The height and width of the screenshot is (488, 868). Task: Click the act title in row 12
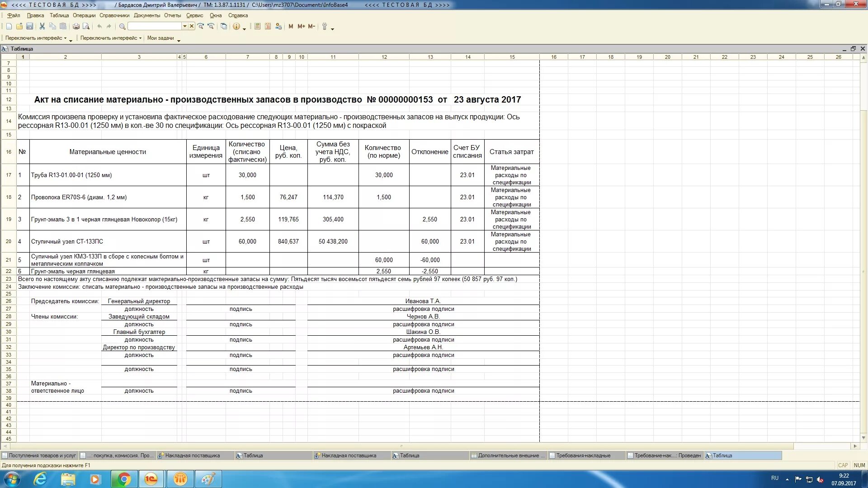278,100
